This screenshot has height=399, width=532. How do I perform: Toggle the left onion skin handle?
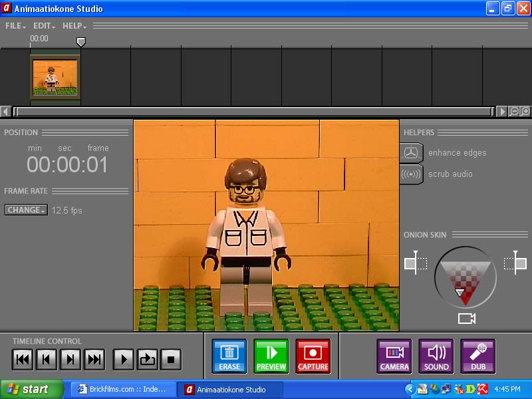(415, 263)
